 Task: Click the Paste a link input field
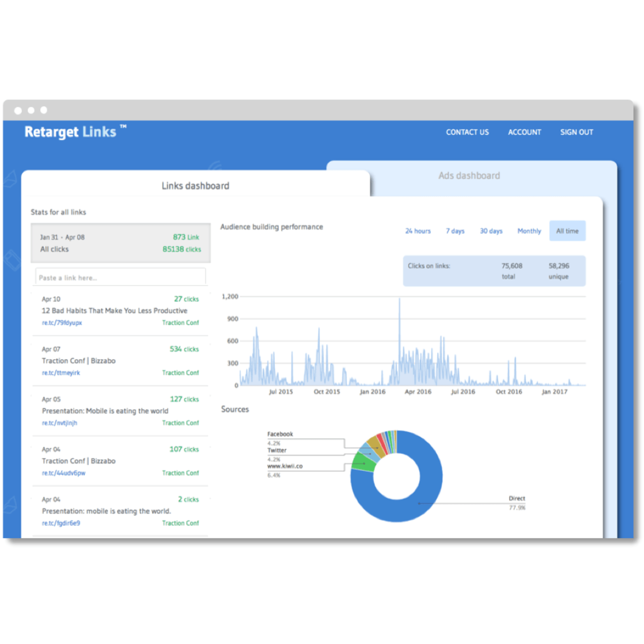pyautogui.click(x=121, y=277)
